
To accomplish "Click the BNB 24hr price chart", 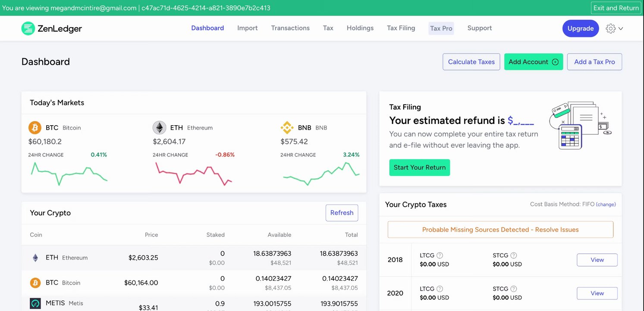I will (x=321, y=174).
